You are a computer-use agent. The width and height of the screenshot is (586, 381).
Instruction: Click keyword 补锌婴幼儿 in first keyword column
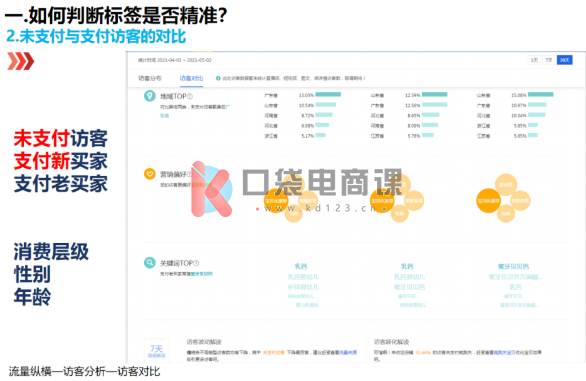pos(303,287)
